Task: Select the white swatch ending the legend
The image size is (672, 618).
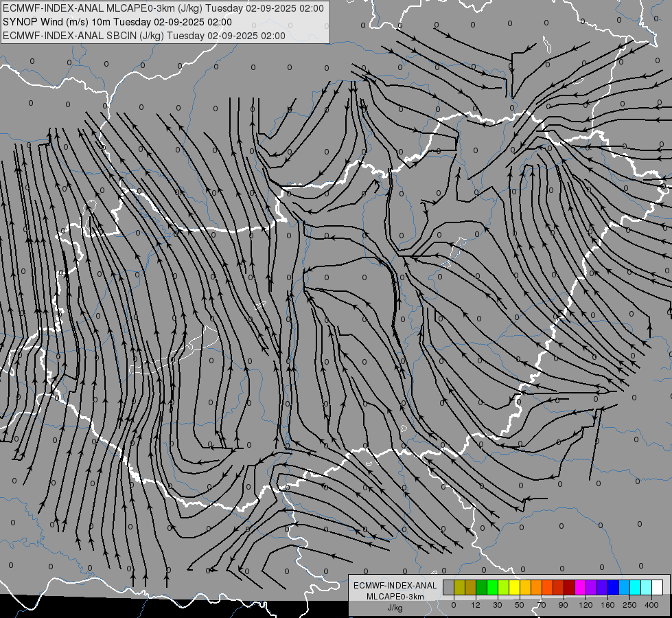Action: (657, 587)
